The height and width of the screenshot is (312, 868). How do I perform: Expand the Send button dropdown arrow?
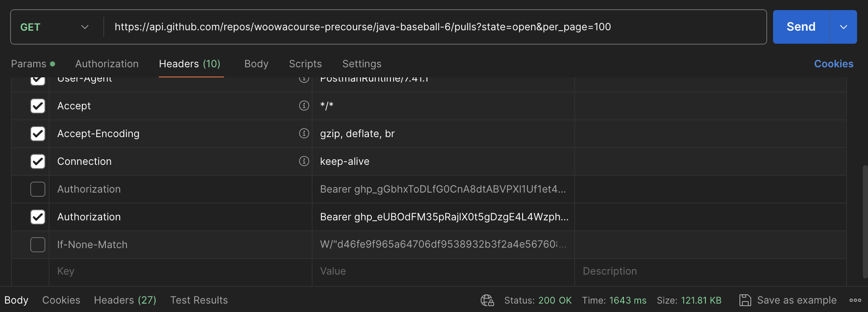[x=843, y=27]
